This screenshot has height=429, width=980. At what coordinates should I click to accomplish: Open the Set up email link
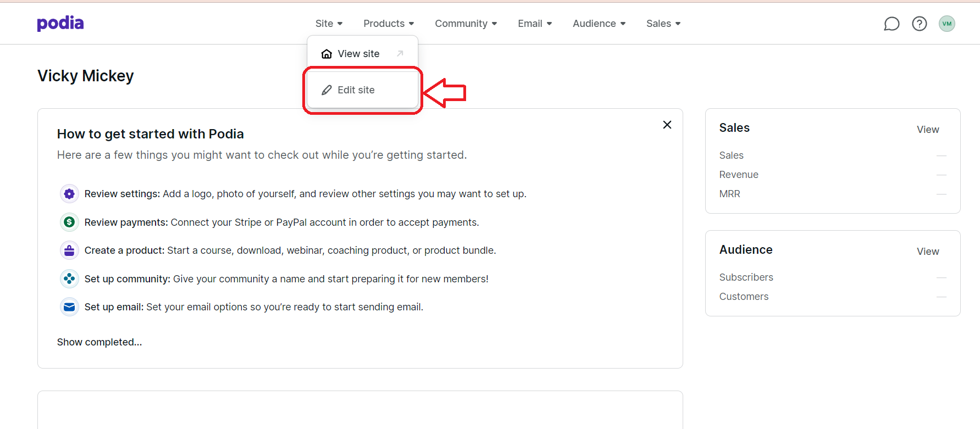coord(114,307)
